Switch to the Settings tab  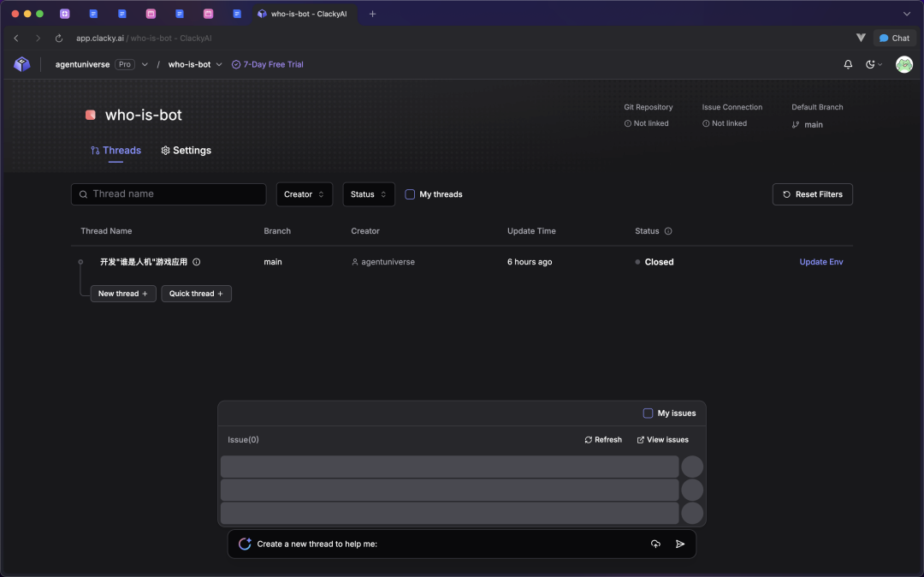pos(186,151)
